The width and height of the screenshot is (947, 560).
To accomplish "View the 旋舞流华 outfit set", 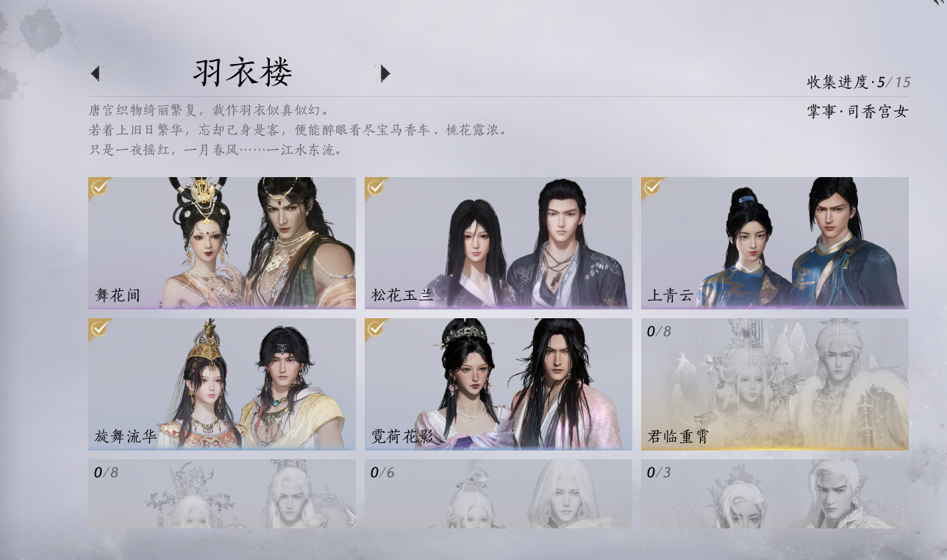I will click(x=222, y=384).
